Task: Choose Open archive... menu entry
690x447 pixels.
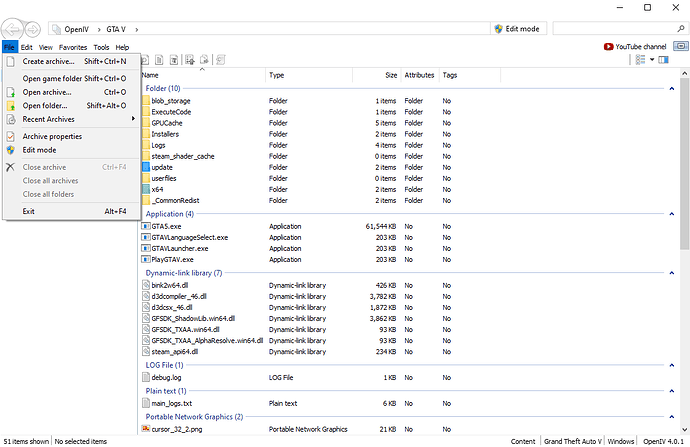Action: coord(72,92)
